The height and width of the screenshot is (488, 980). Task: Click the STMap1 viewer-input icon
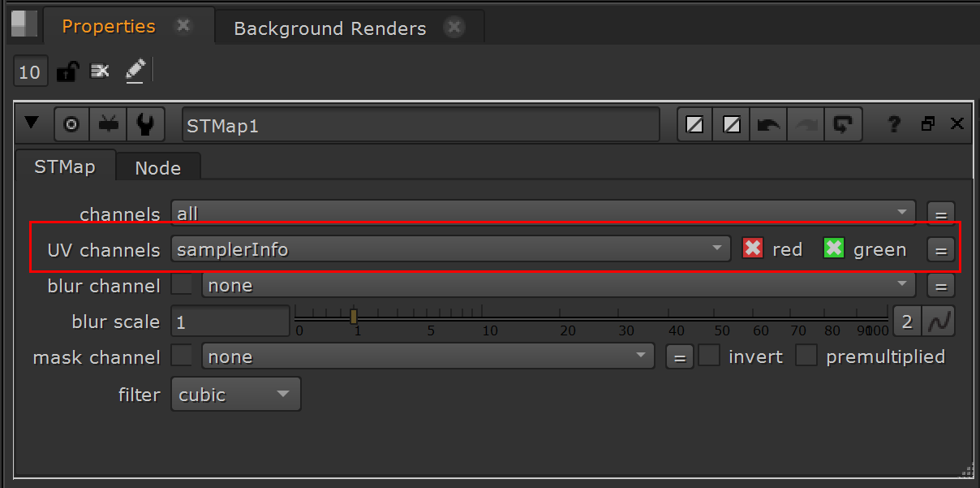click(x=109, y=124)
